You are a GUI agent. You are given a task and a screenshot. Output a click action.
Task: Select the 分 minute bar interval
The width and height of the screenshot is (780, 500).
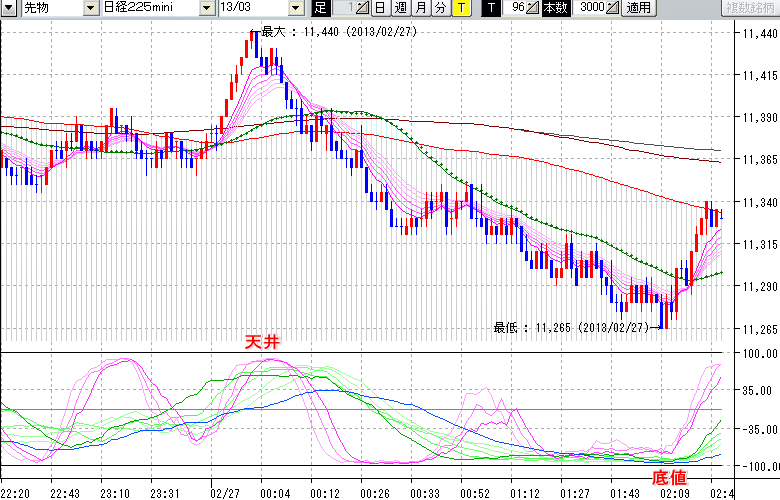(x=440, y=8)
